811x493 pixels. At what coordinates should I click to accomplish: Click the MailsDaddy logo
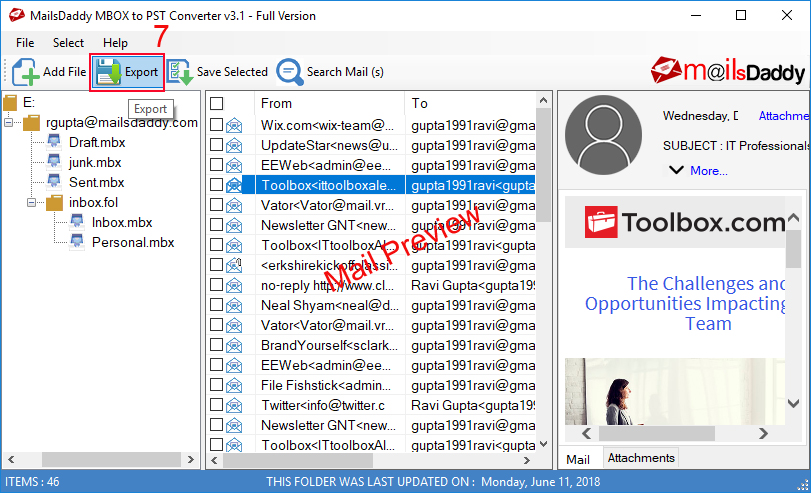[728, 71]
